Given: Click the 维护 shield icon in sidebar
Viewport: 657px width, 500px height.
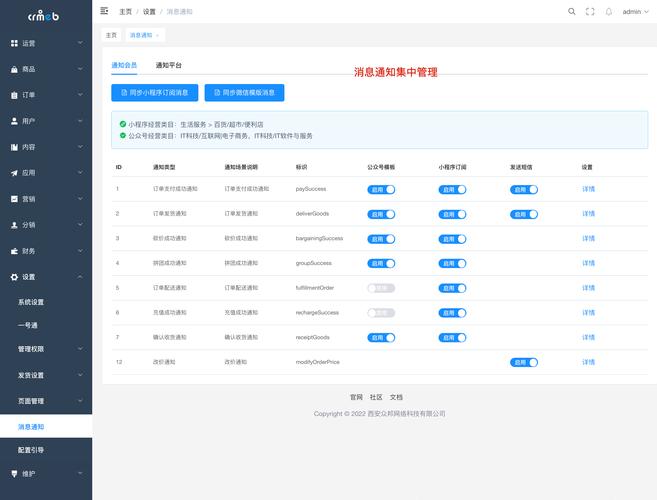Looking at the screenshot, I should pos(14,474).
